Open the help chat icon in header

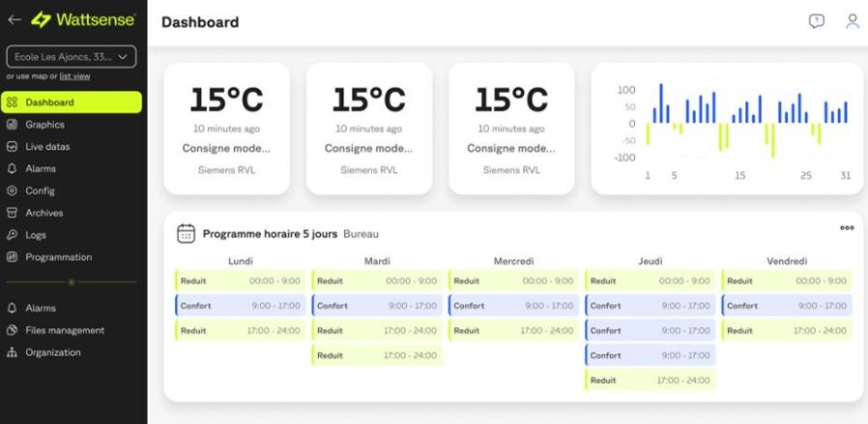coord(817,21)
